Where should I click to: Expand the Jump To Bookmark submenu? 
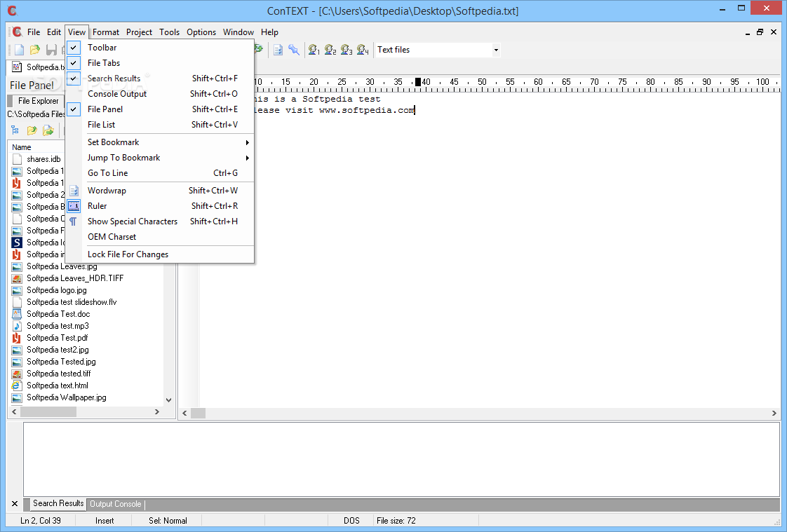160,158
